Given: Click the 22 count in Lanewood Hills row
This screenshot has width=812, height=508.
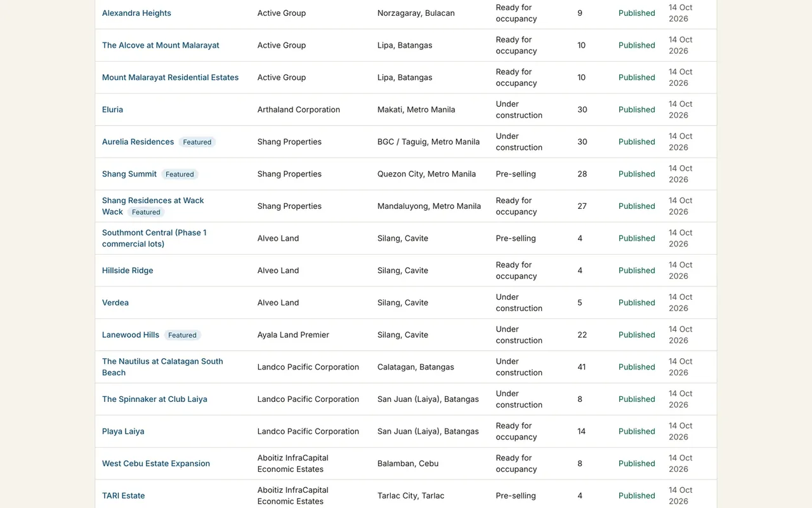Looking at the screenshot, I should tap(582, 335).
